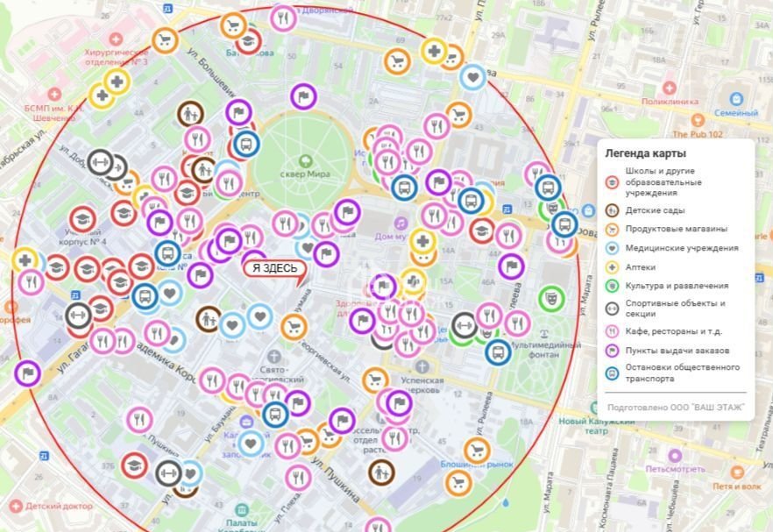
Task: Select the bus stop marker west of сквер Мира
Action: pyautogui.click(x=246, y=143)
